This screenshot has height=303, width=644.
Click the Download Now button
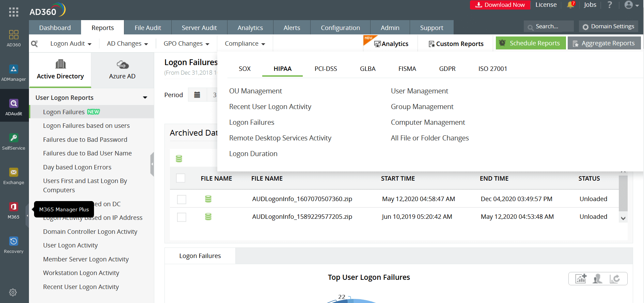pyautogui.click(x=500, y=5)
